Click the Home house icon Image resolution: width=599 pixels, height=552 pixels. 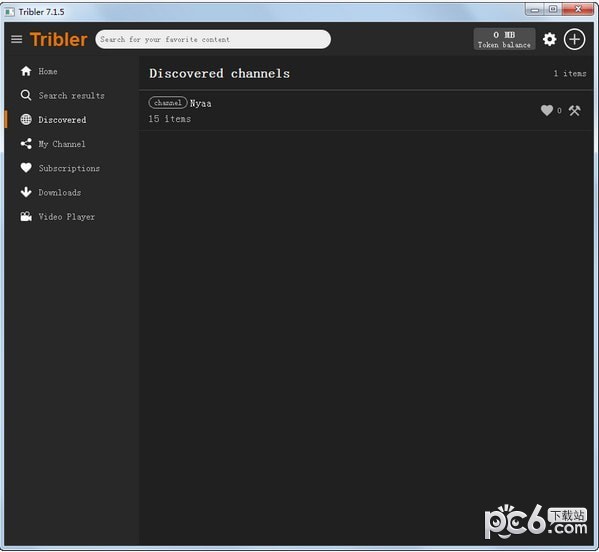click(x=26, y=71)
